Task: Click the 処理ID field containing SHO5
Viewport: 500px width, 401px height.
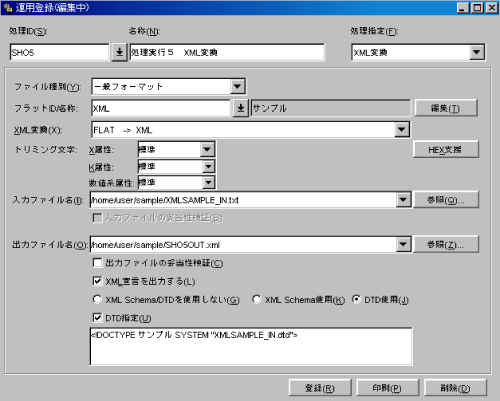Action: 60,52
